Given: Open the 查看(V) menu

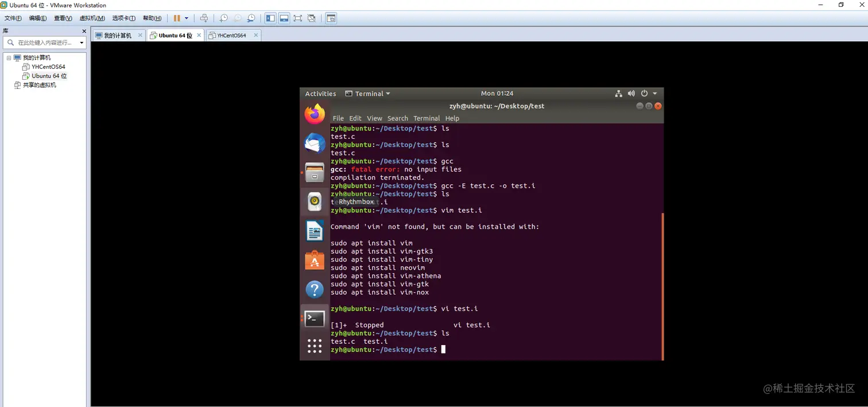Looking at the screenshot, I should (x=63, y=18).
